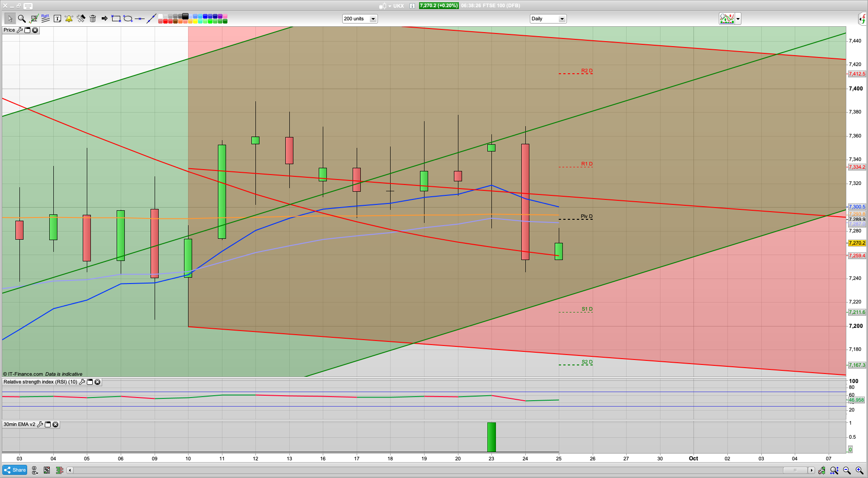Select the rectangle drawing tool
The height and width of the screenshot is (478, 868).
pyautogui.click(x=116, y=19)
